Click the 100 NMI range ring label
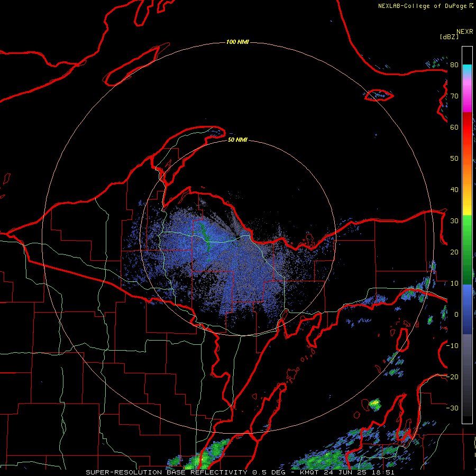The width and height of the screenshot is (476, 476). [237, 42]
